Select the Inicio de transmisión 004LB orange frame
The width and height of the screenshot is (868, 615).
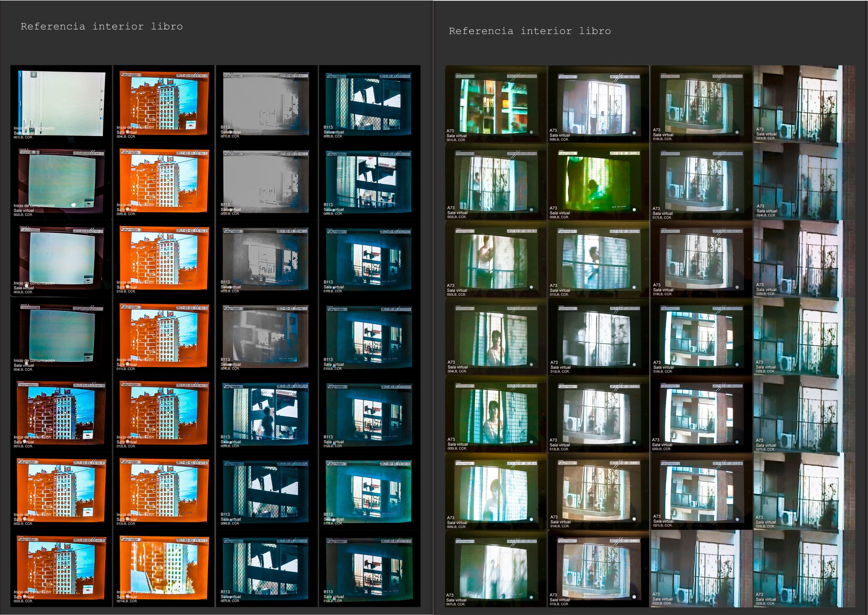point(164,104)
